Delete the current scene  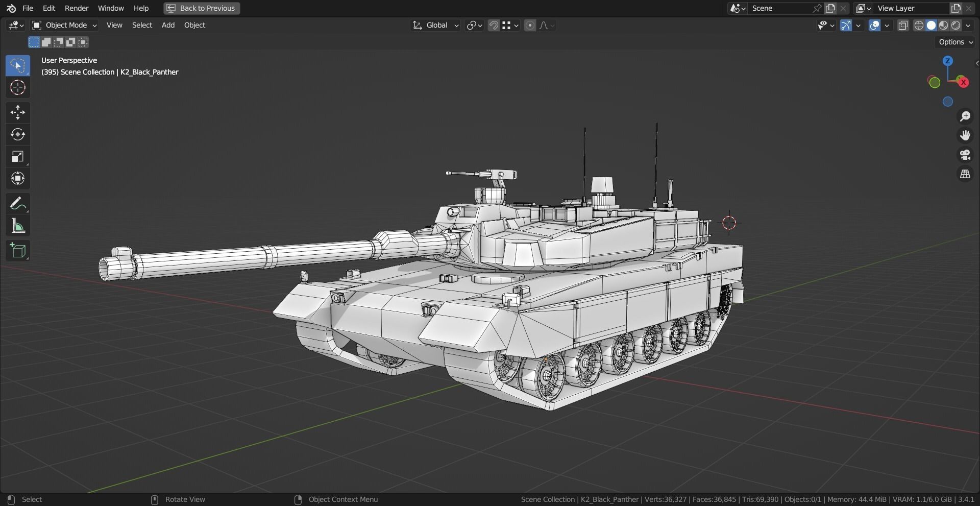click(x=844, y=8)
